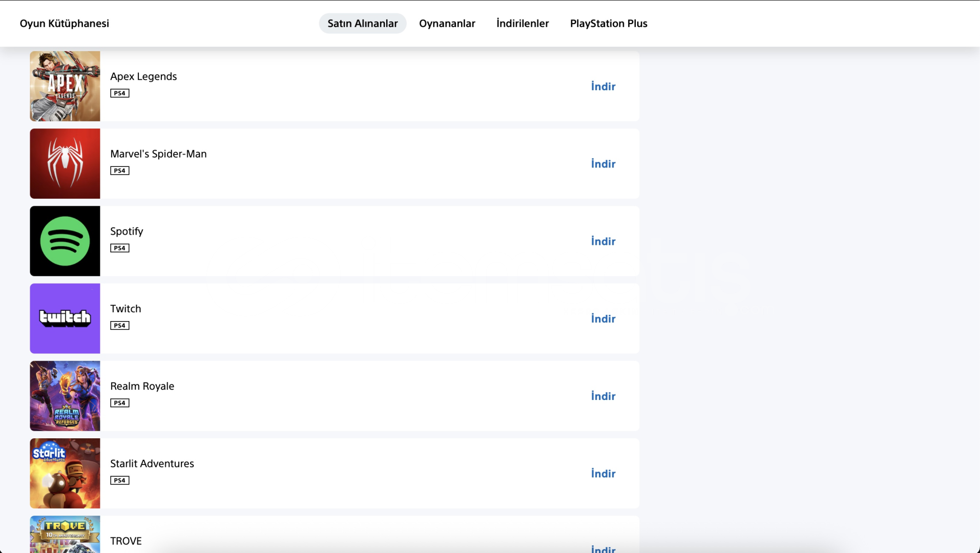Screen dimensions: 980x553
Task: Click İndir for Marvel's Spider-Man
Action: click(603, 164)
